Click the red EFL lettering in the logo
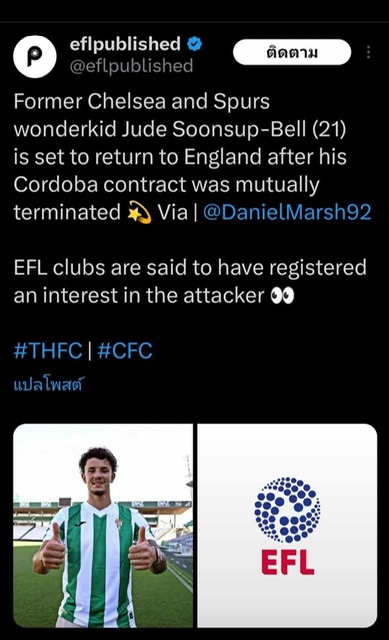This screenshot has width=389, height=640. point(287,562)
